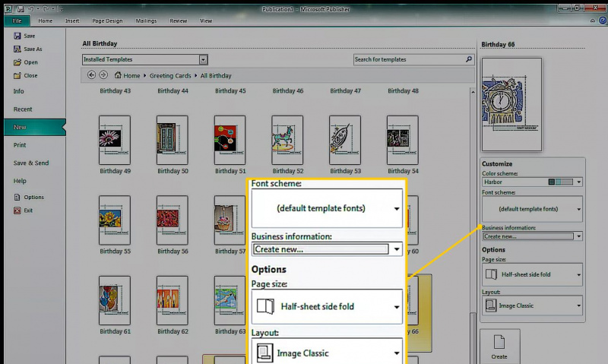This screenshot has width=608, height=364.
Task: Select the Birthday 52 template thumbnail
Action: pyautogui.click(x=287, y=140)
